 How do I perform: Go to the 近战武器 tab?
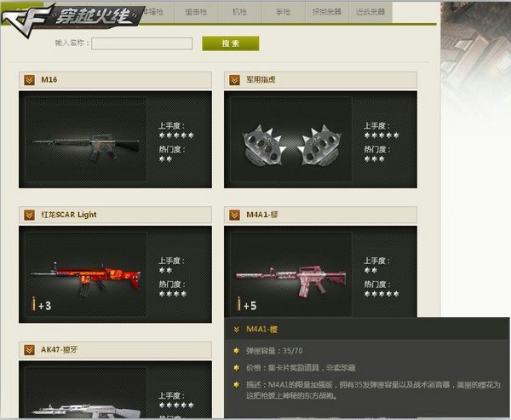point(370,12)
